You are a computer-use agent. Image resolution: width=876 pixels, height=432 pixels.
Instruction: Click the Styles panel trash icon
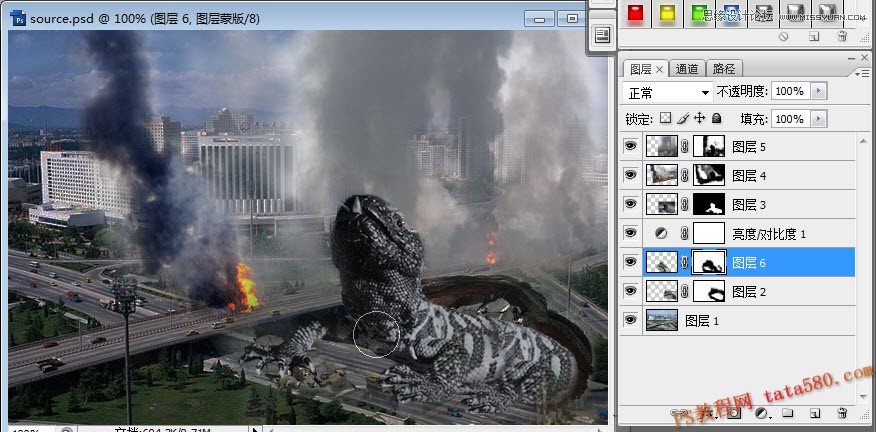(842, 37)
